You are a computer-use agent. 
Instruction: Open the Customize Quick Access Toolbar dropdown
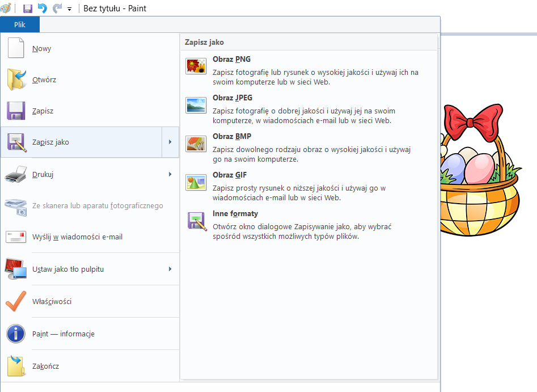(x=70, y=9)
